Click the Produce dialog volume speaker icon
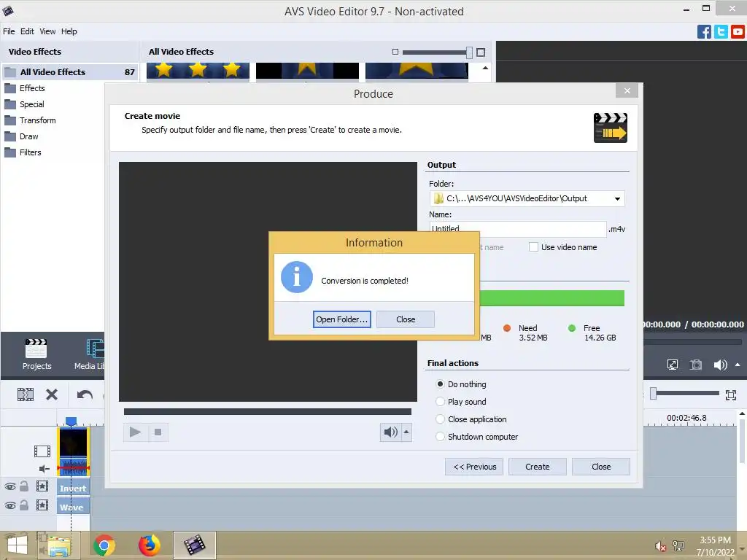Screen dimensions: 747x560 pos(391,432)
